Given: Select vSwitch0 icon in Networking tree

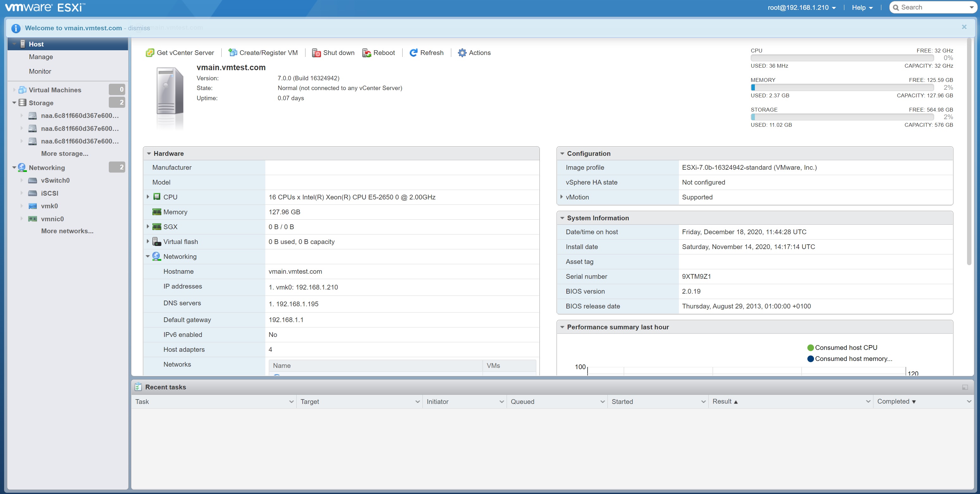Looking at the screenshot, I should tap(33, 181).
